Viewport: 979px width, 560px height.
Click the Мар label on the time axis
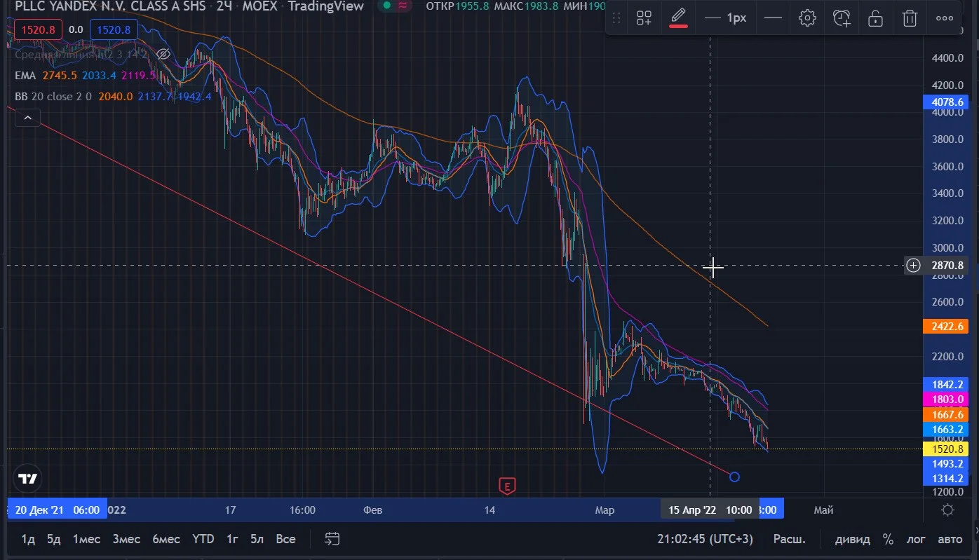(x=605, y=510)
